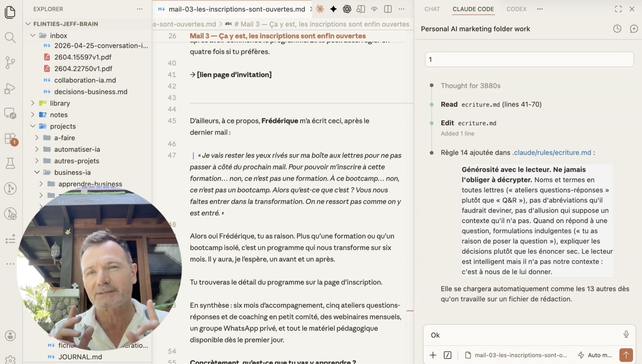642x364 pixels.
Task: Open the Manage settings gear
Action: (x=10, y=360)
